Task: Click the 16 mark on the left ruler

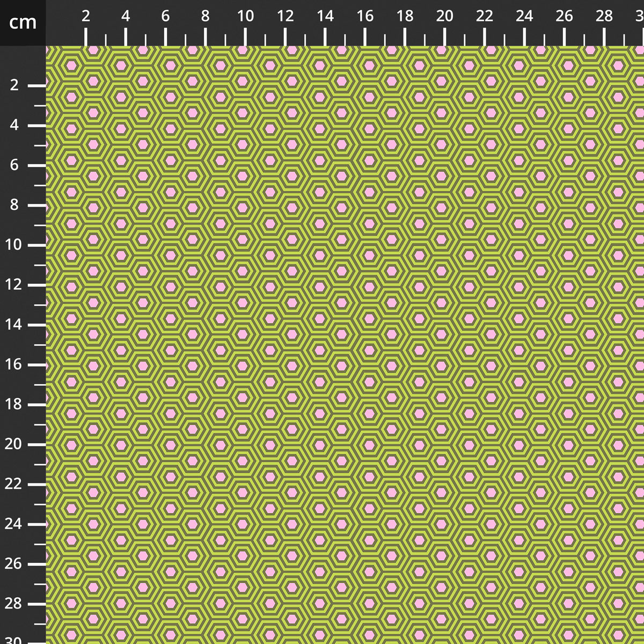Action: (14, 364)
